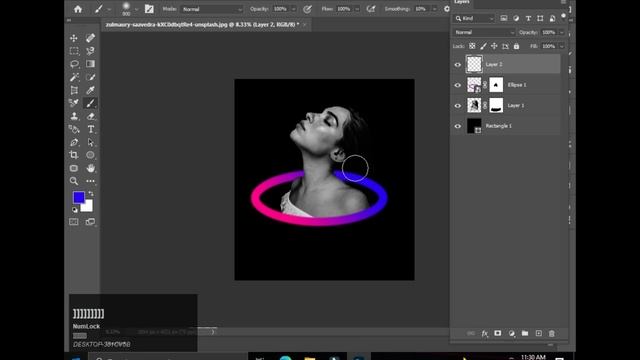Open smoothing options gear
The height and width of the screenshot is (360, 640).
[x=447, y=9]
